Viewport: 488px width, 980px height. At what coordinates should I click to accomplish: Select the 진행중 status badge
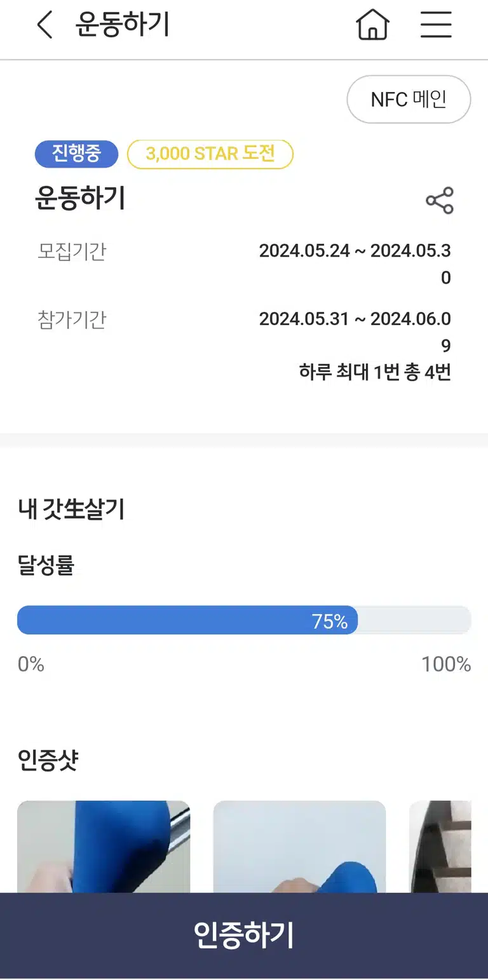[76, 154]
